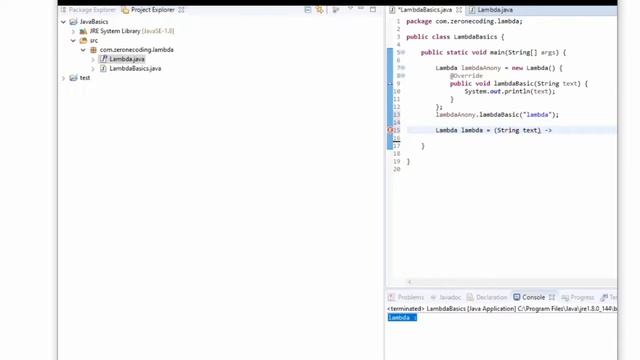Switch to Package Explorer tab
Viewport: 640px width, 360px height.
click(88, 10)
